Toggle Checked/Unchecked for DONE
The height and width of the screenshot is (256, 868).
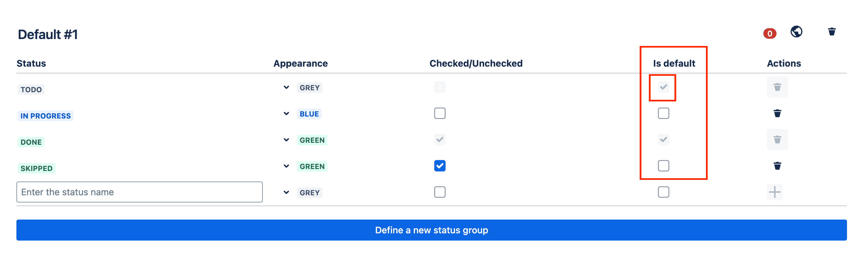[440, 139]
